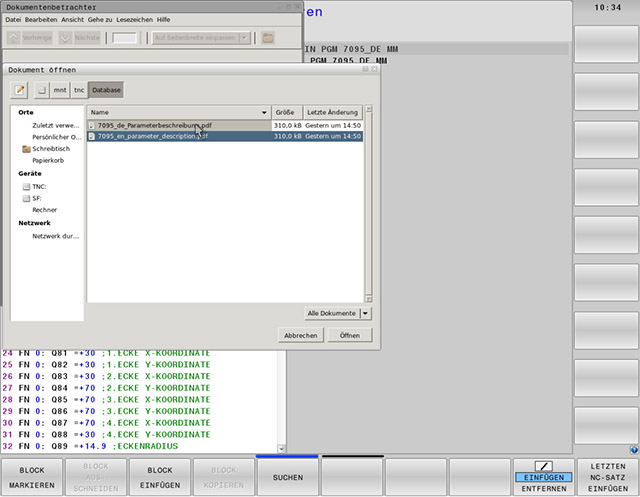
Task: Click the Abbrechen button
Action: [x=301, y=335]
